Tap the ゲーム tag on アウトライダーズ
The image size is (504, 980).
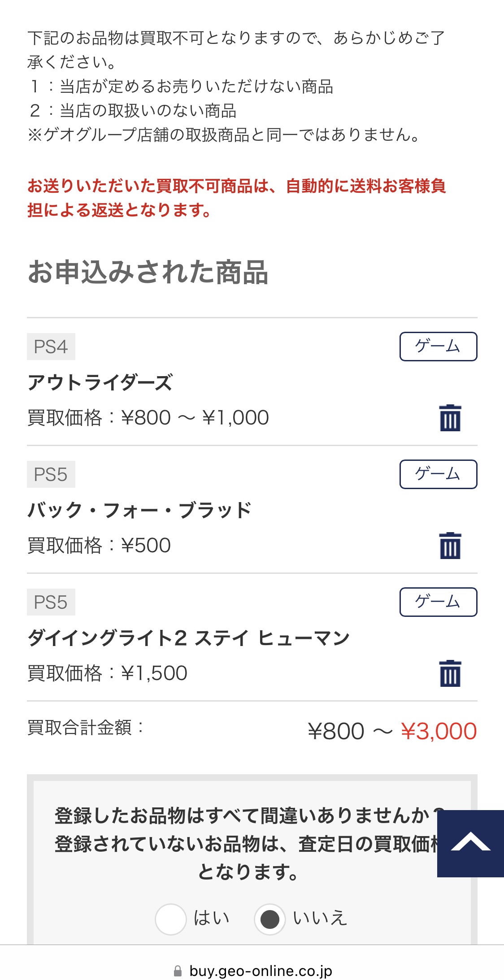438,347
